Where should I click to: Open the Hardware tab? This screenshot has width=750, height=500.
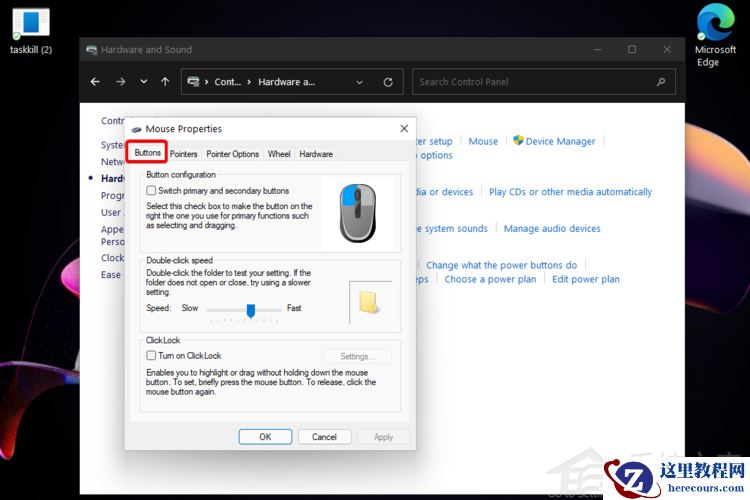(x=316, y=154)
